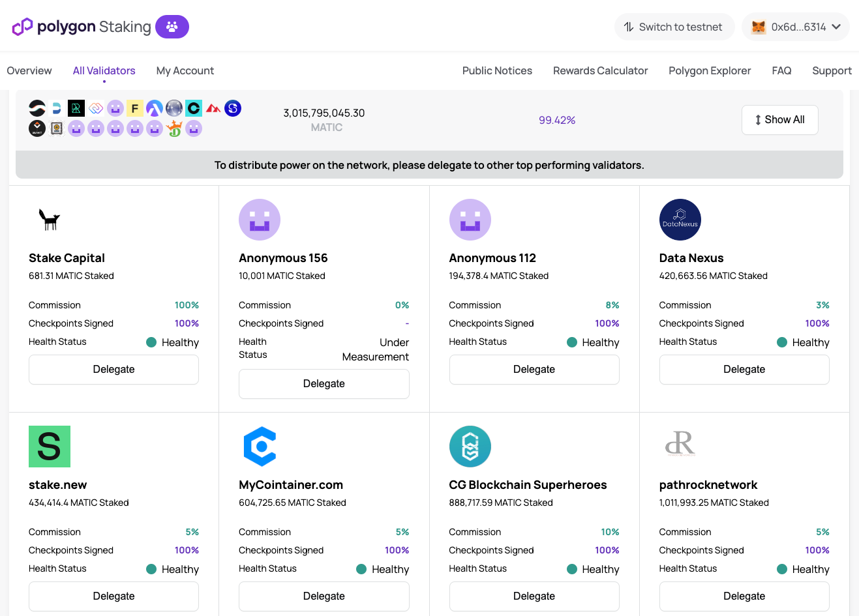
Task: Delegate to Stake Capital
Action: click(113, 370)
